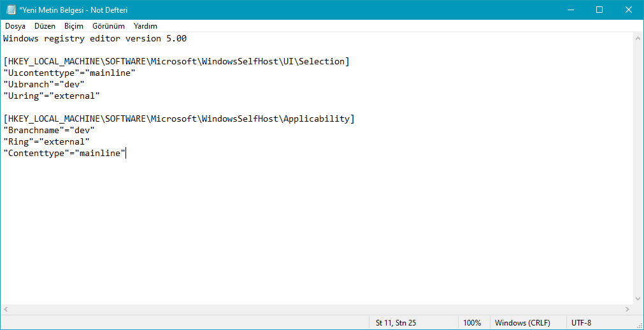Click the line 'Windows registry editor version 5.00'

(x=95, y=39)
